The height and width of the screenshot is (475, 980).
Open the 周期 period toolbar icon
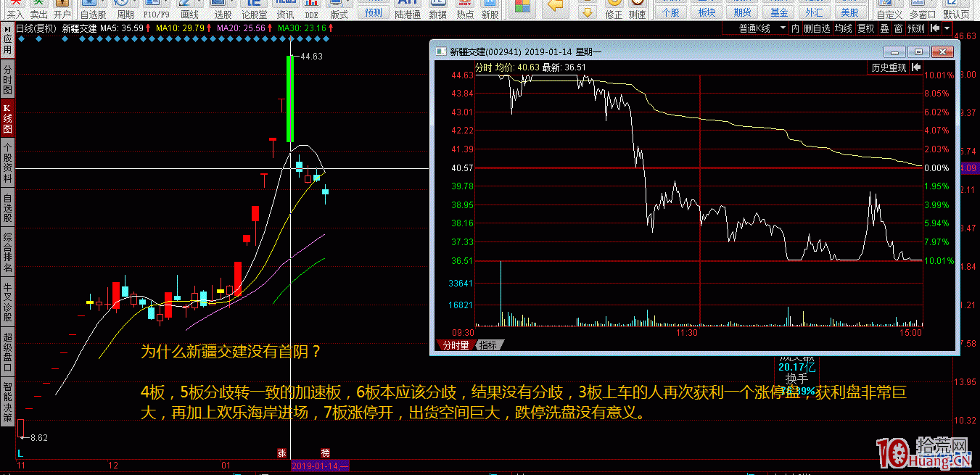[124, 9]
